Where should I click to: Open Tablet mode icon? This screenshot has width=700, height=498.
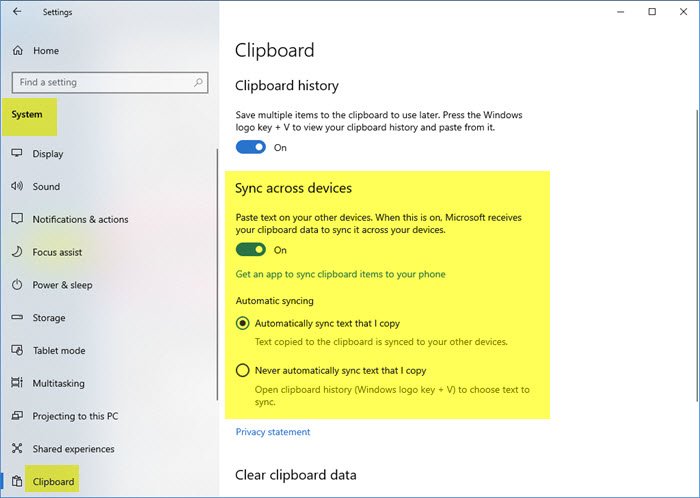click(x=16, y=351)
